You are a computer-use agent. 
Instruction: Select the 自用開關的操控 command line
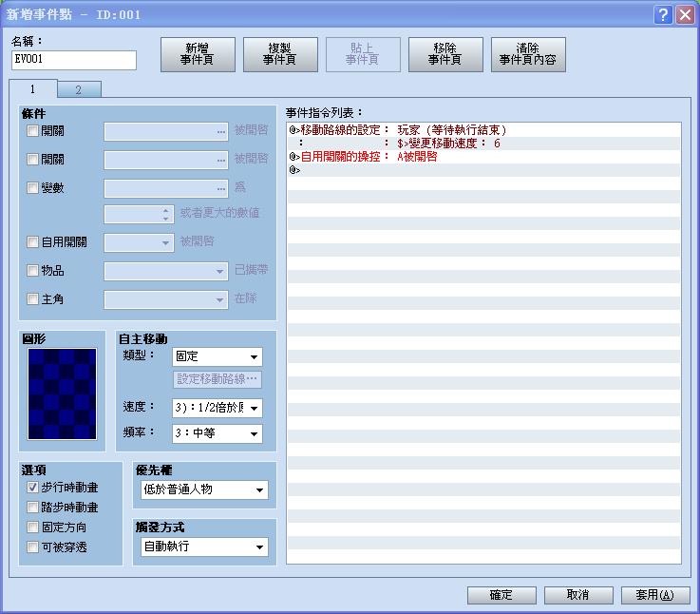click(483, 157)
